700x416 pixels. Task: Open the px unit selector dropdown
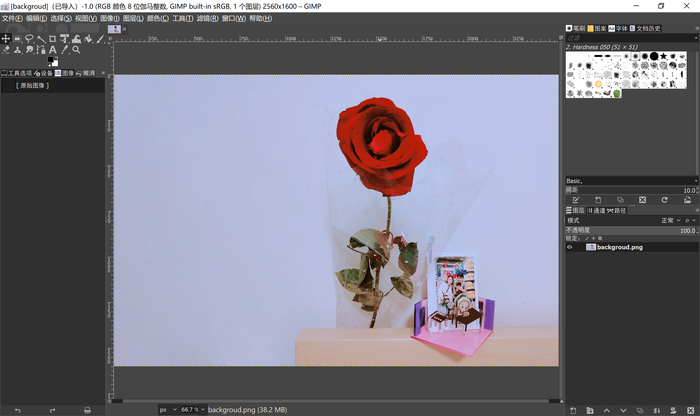pyautogui.click(x=166, y=409)
